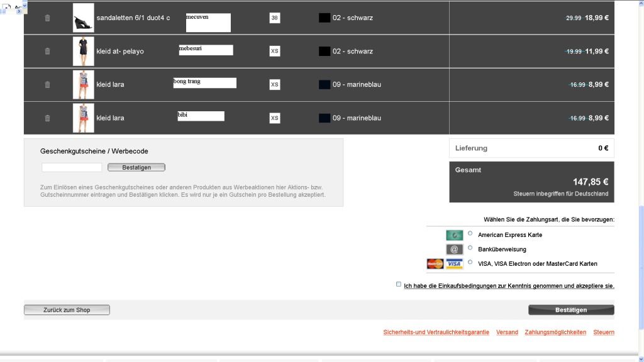
Task: Go back with Zurück zum Shop
Action: click(67, 310)
